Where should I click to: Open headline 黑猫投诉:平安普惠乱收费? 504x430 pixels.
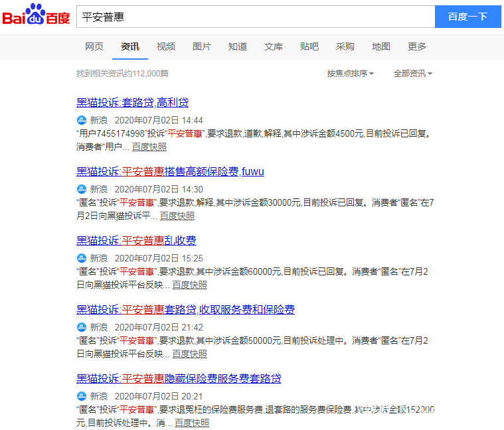point(136,240)
